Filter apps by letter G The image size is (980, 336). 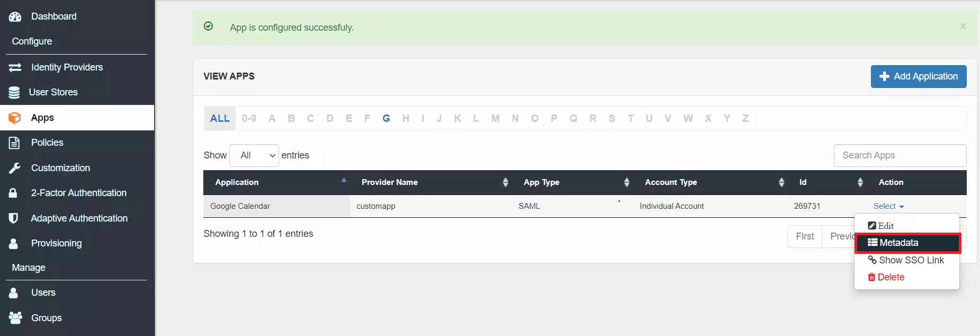[x=386, y=118]
